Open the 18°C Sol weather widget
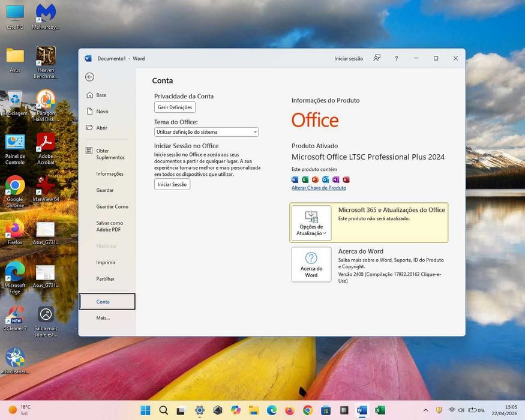 [19, 410]
